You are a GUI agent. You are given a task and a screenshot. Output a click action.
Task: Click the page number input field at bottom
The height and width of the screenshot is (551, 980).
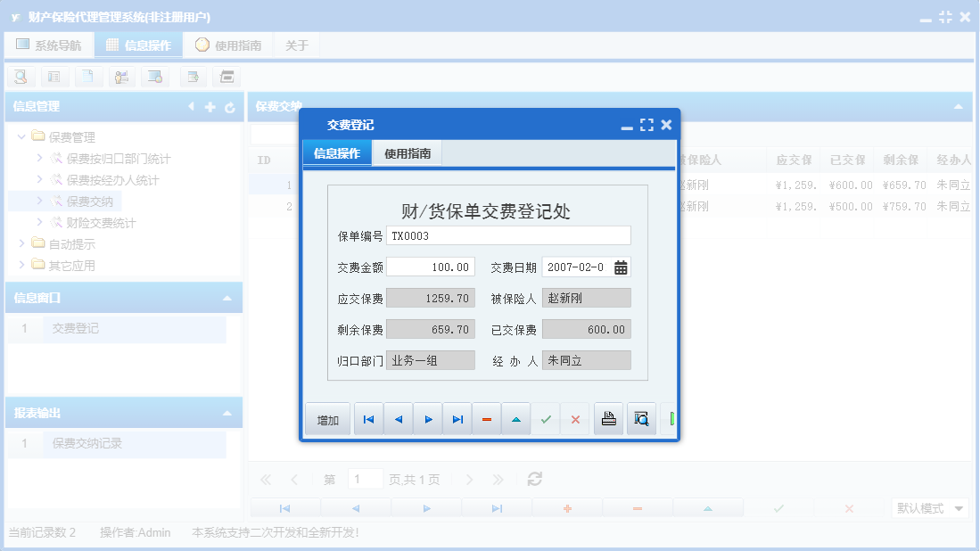tap(365, 479)
